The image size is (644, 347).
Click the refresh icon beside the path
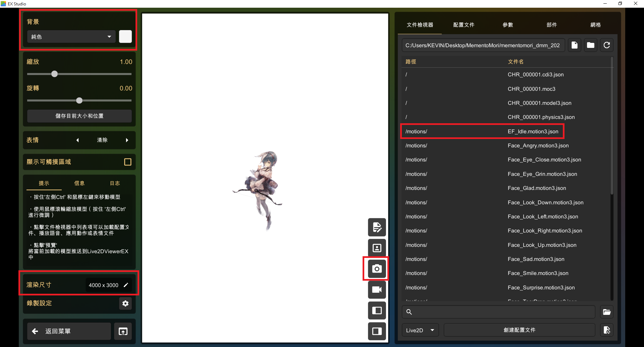click(606, 45)
